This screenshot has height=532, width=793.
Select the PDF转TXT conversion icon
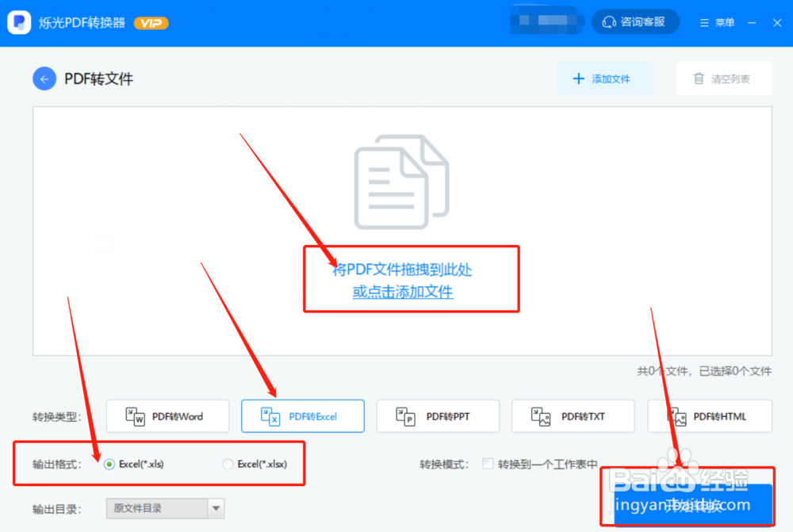point(539,415)
